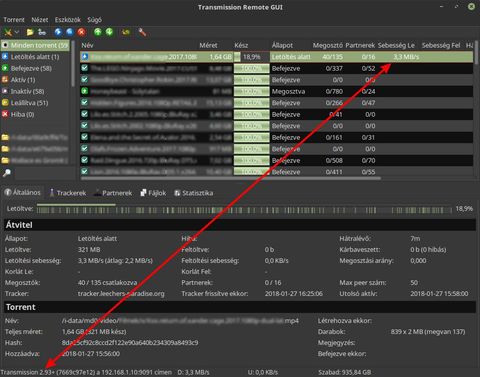Screen dimensions: 480x377
Task: Click the 3,3 MB/s speed cell
Action: point(406,57)
